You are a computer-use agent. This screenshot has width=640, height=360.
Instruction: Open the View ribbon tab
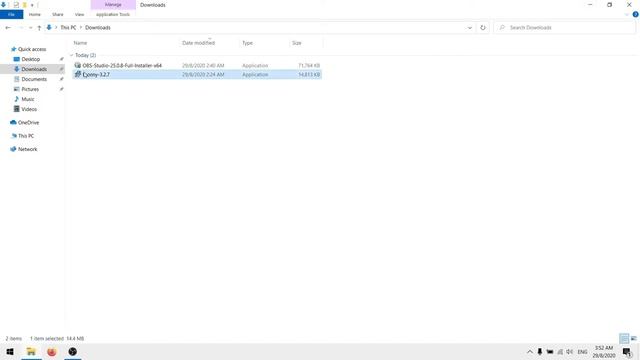(x=79, y=14)
